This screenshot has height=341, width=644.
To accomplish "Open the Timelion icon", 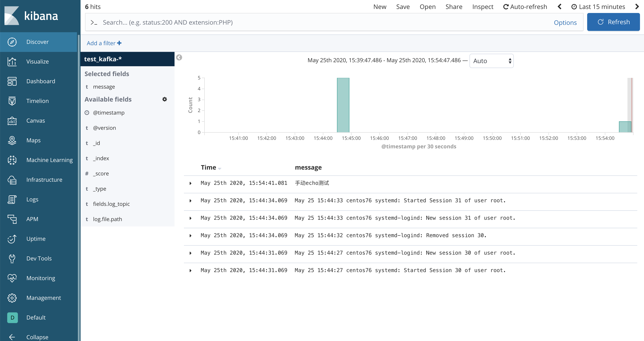I will point(12,101).
